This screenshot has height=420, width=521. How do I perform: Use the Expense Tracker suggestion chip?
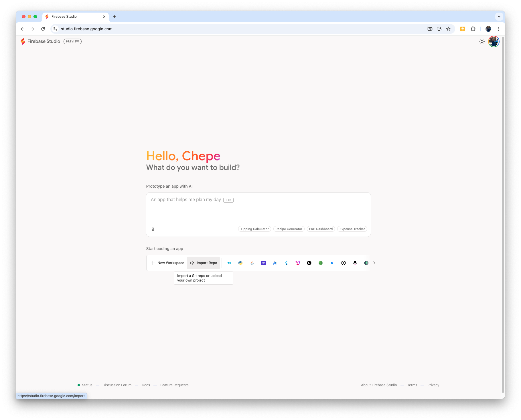point(352,229)
